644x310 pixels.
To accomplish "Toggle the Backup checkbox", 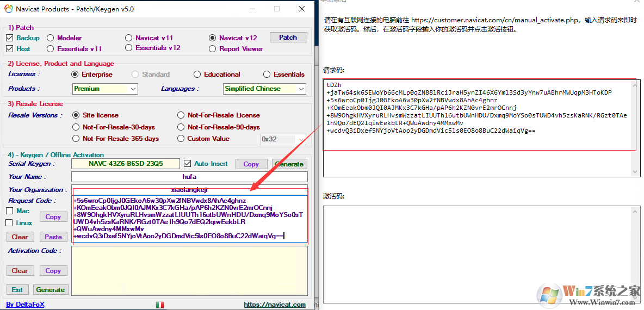I will pyautogui.click(x=10, y=38).
